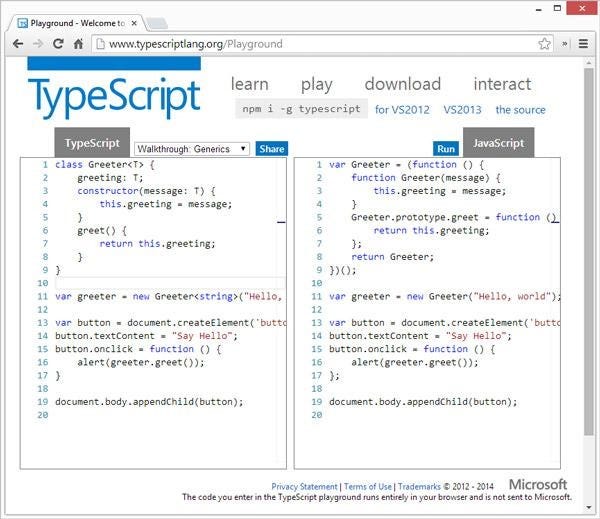The image size is (600, 519).
Task: Select the TypeScript editor tab
Action: 92,143
